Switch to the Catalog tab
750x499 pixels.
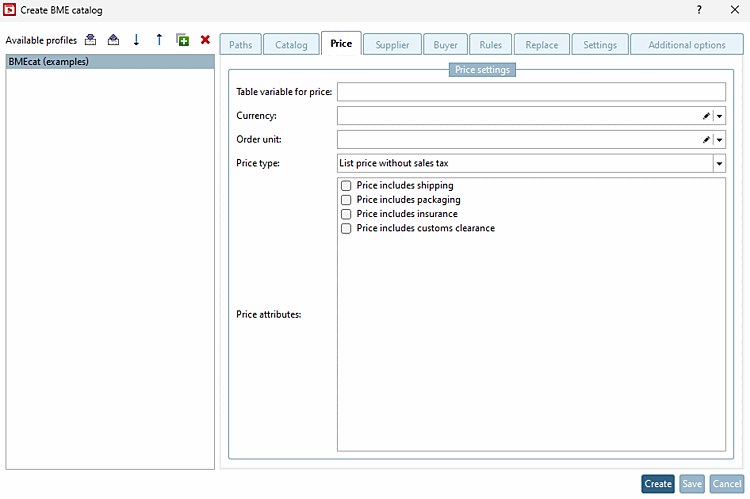pyautogui.click(x=291, y=44)
